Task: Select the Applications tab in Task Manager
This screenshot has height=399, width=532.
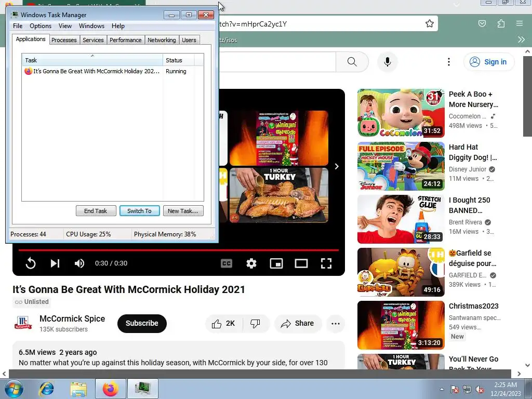Action: pos(31,39)
